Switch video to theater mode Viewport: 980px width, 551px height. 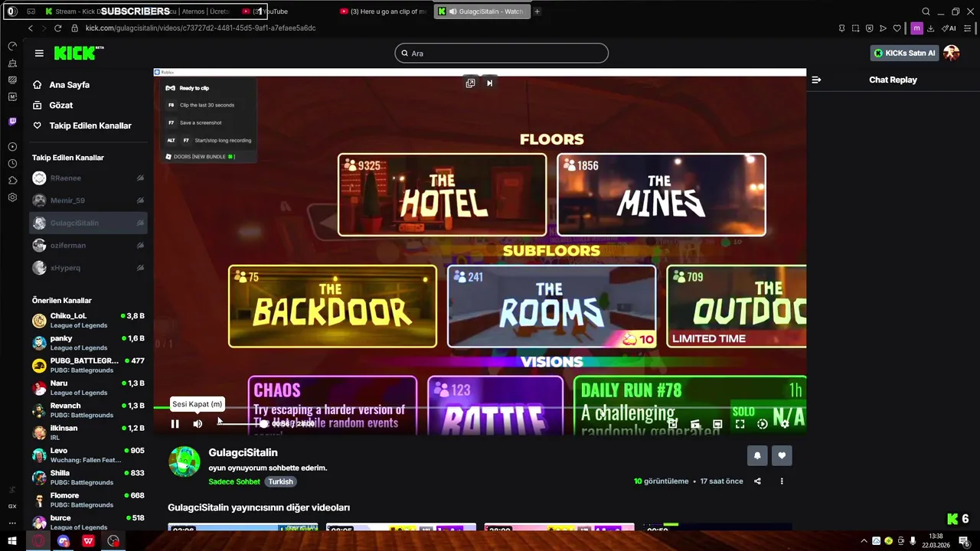(x=717, y=424)
